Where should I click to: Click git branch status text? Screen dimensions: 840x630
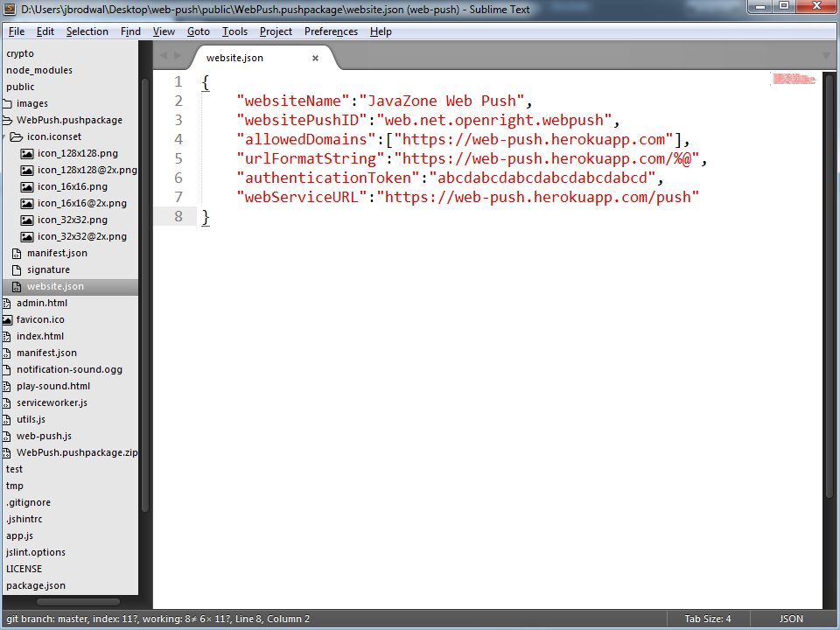158,619
